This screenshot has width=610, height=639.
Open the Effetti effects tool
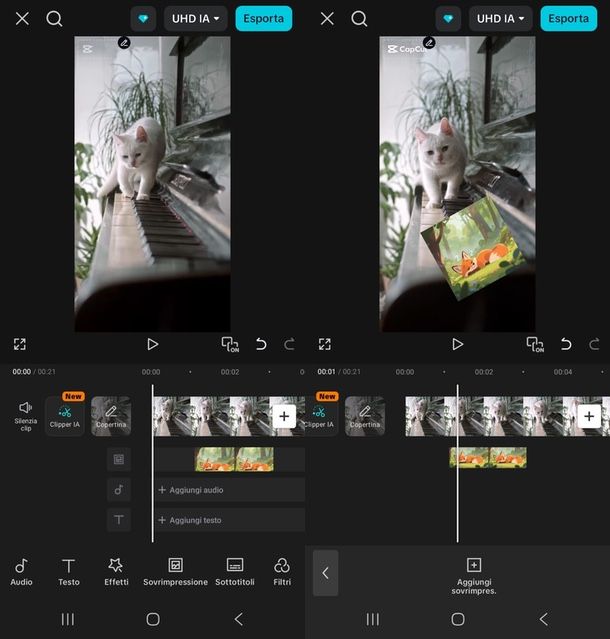[x=116, y=571]
